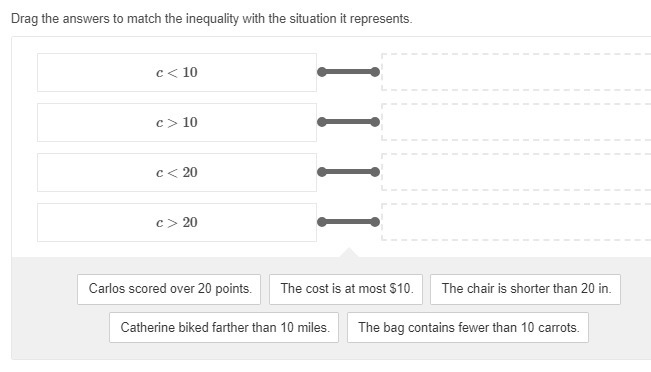The height and width of the screenshot is (372, 651).
Task: Click the c < 10 inequality box
Action: pyautogui.click(x=177, y=72)
